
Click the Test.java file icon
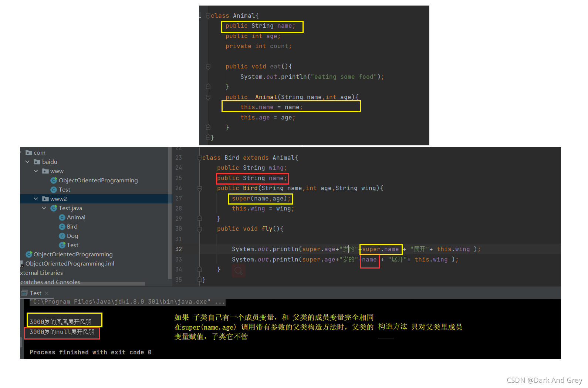(54, 208)
